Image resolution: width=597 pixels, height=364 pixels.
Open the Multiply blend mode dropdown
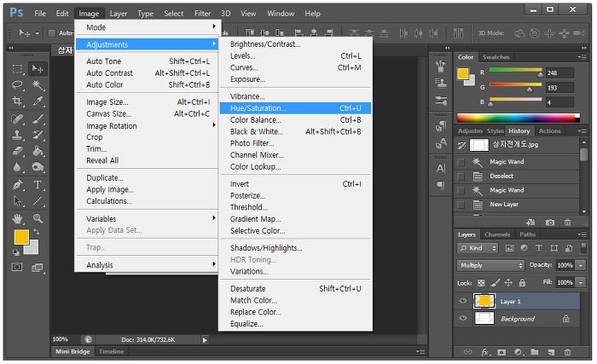pyautogui.click(x=490, y=265)
